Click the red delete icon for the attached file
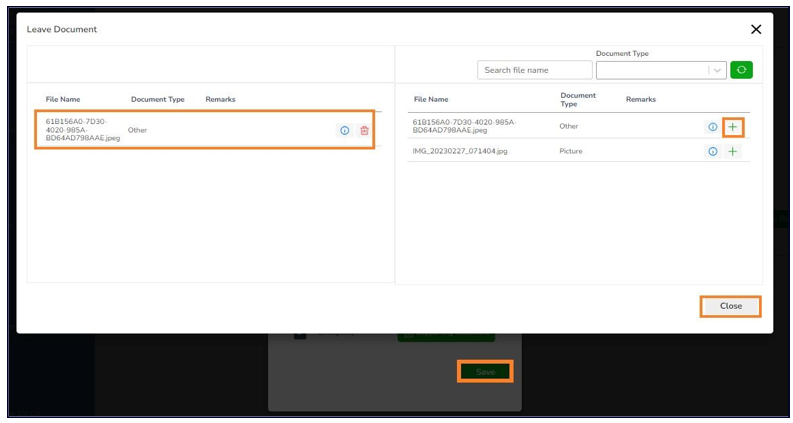Viewport: 793px width, 423px height. pyautogui.click(x=364, y=130)
